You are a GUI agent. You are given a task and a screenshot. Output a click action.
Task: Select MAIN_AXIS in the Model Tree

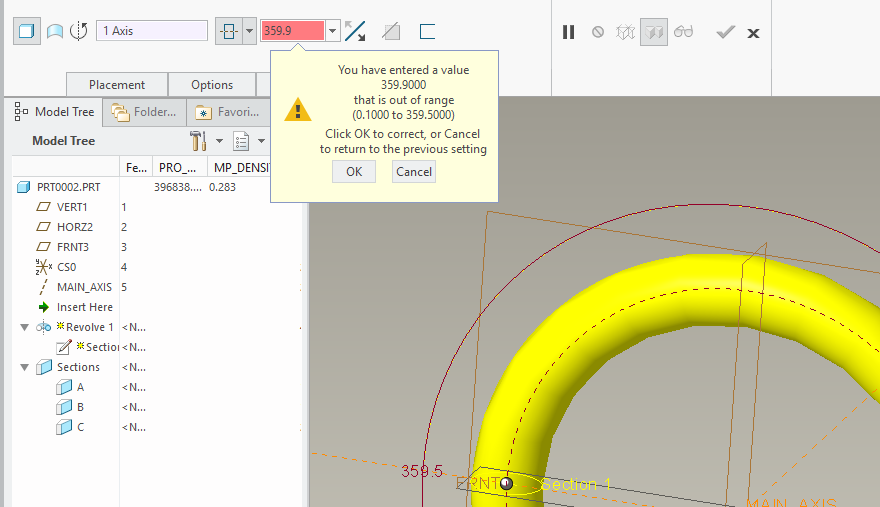(x=84, y=287)
